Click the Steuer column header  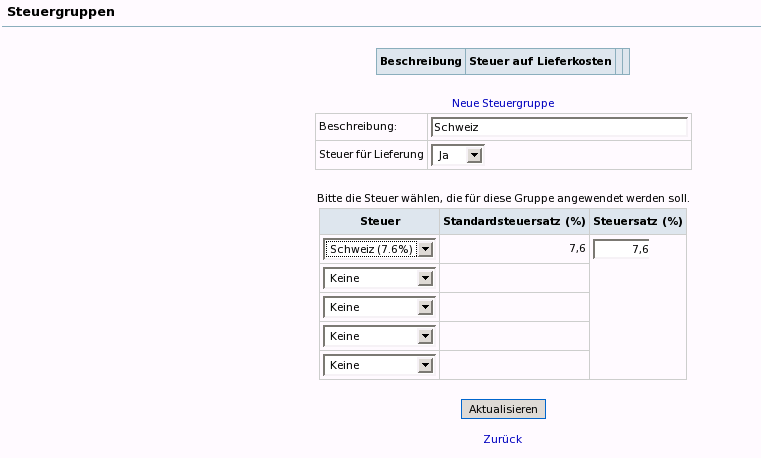pyautogui.click(x=380, y=221)
